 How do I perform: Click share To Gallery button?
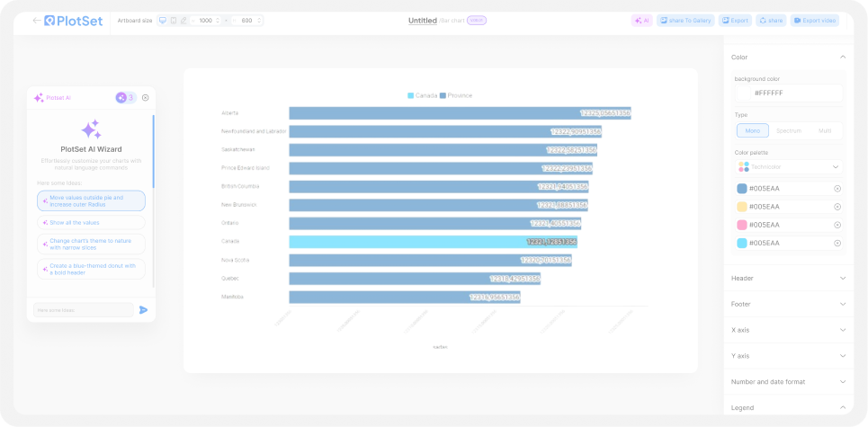click(x=685, y=20)
